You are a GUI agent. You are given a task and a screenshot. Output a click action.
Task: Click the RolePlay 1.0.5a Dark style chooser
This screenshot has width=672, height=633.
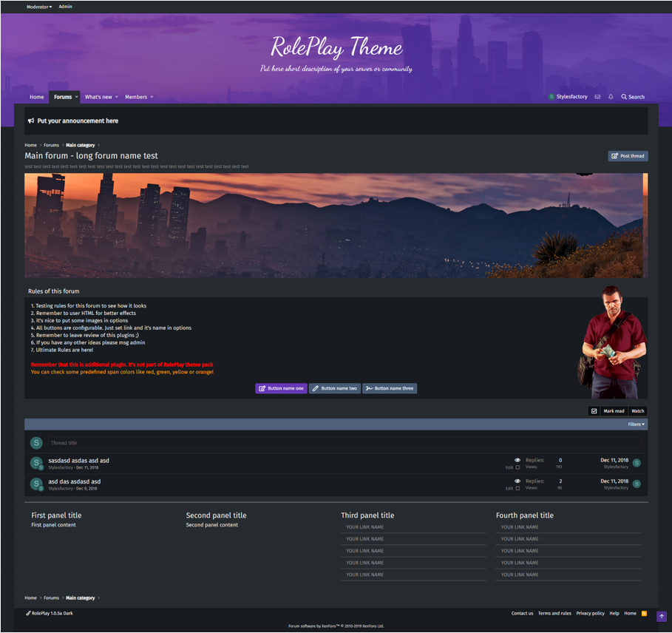[50, 613]
